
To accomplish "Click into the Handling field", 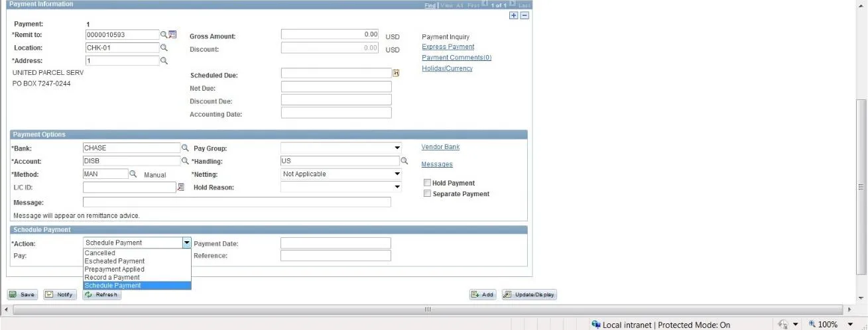I will [x=340, y=161].
